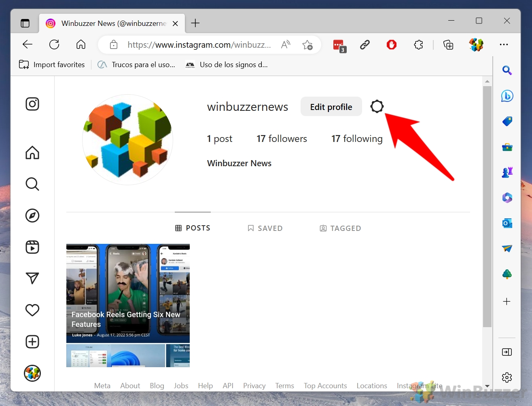532x406 pixels.
Task: Open Edge sidebar search icon
Action: [507, 70]
